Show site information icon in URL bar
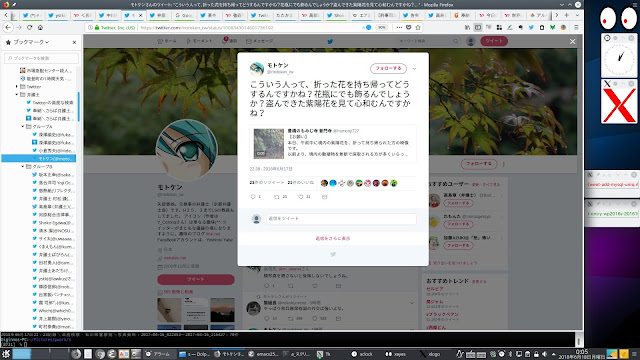This screenshot has height=360, width=640. pos(90,27)
